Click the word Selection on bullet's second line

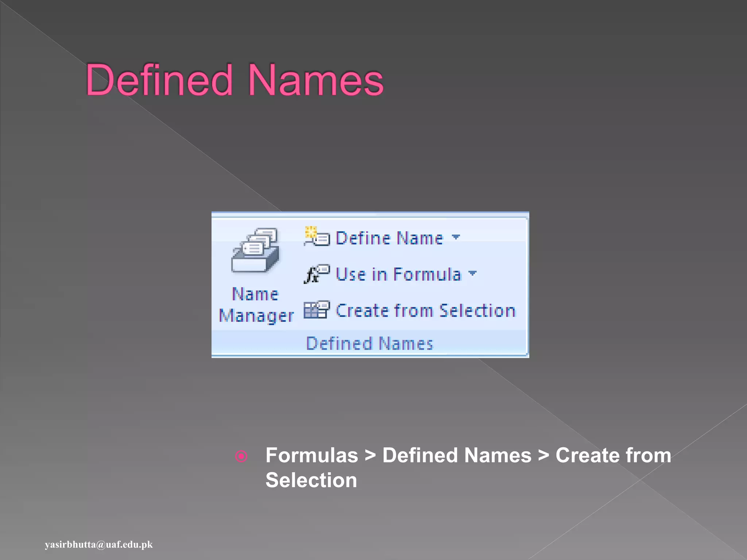tap(311, 480)
